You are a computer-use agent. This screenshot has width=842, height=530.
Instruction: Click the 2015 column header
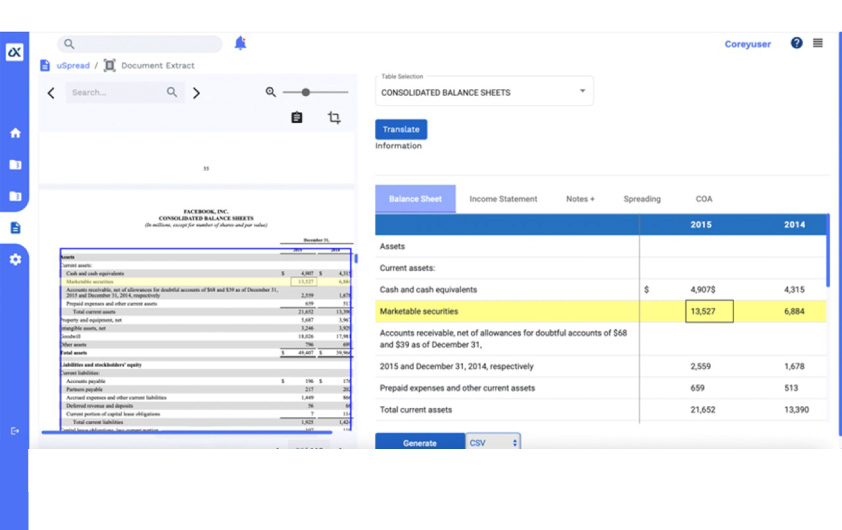pyautogui.click(x=701, y=224)
